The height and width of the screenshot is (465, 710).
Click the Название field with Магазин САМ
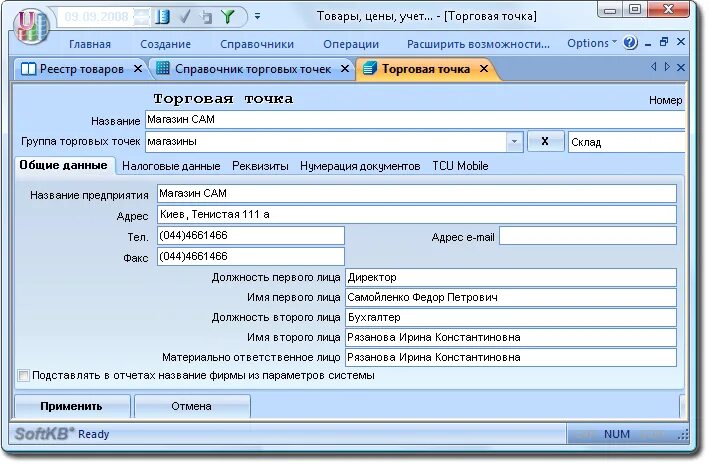(414, 120)
